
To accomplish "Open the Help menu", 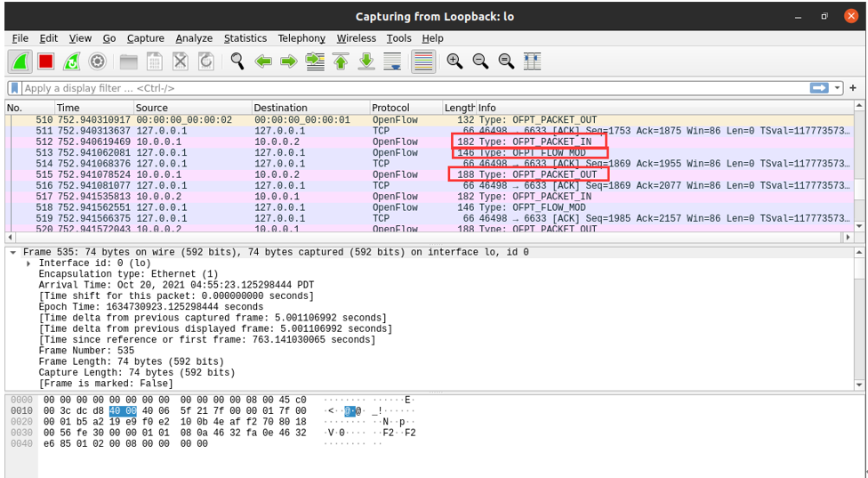I will pos(432,38).
